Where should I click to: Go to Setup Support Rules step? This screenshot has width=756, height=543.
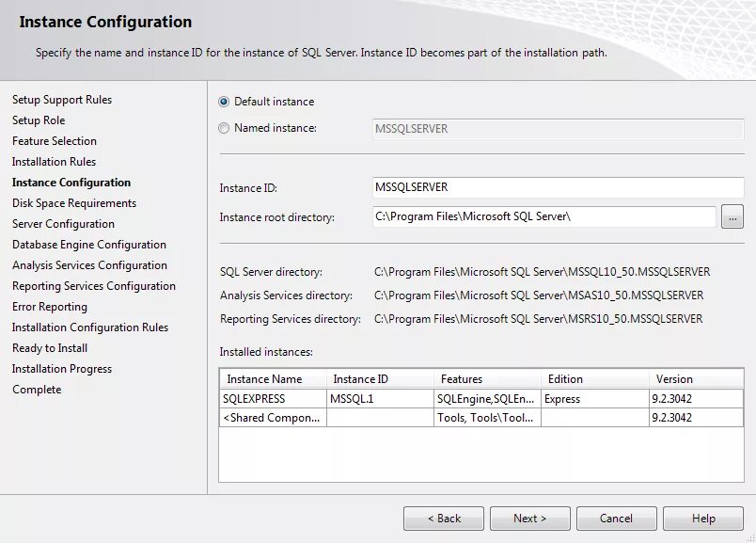click(62, 100)
